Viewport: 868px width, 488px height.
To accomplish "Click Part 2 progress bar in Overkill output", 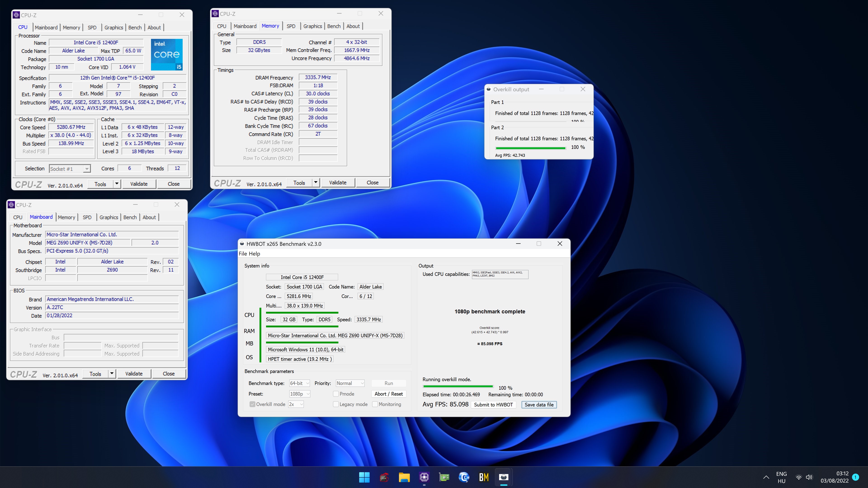I will (530, 148).
